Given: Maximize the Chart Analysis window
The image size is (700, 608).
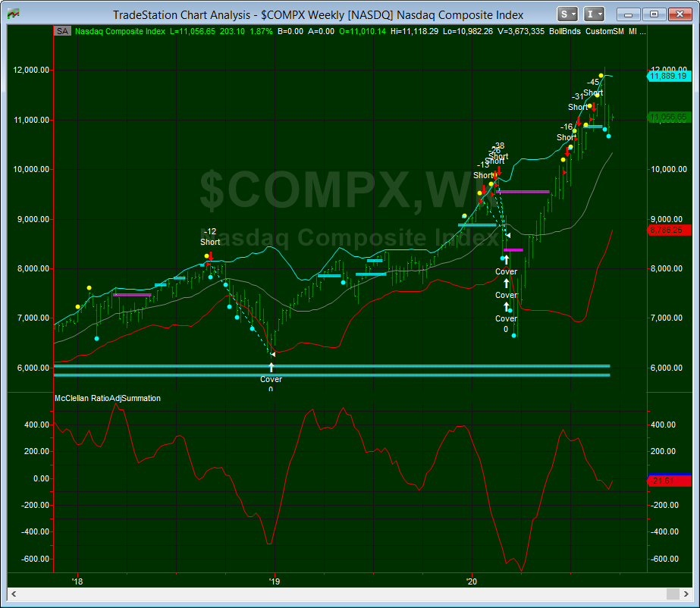Looking at the screenshot, I should tap(654, 14).
